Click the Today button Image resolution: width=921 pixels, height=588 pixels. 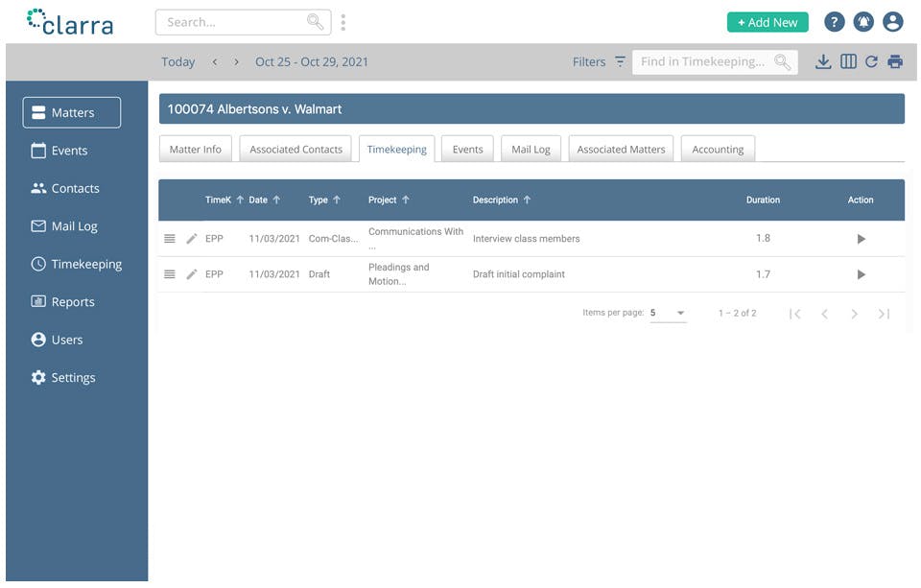point(178,61)
